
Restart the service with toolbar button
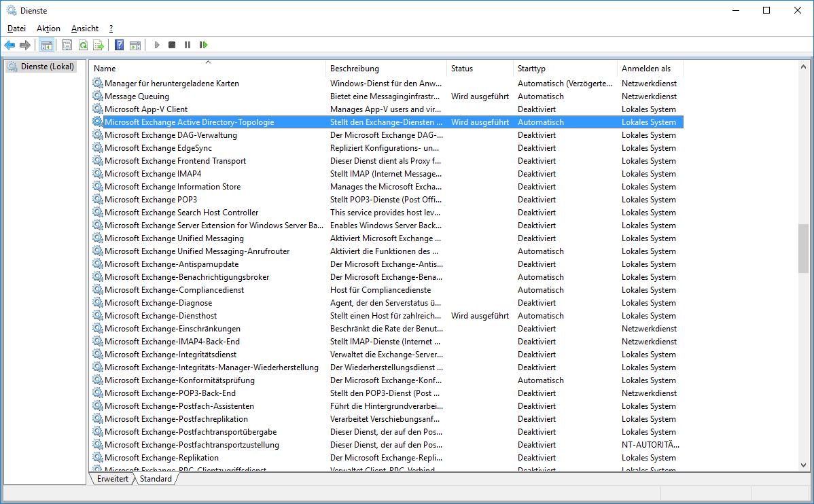click(x=203, y=45)
